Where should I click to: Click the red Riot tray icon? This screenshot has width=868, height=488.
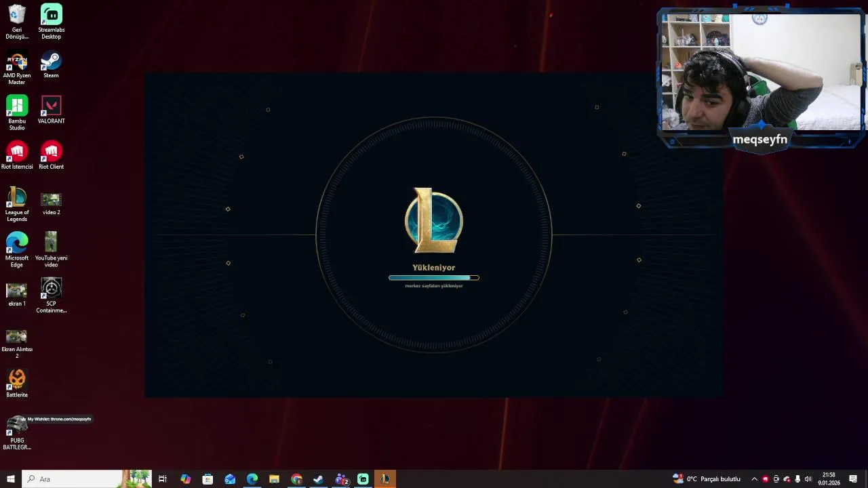(766, 479)
